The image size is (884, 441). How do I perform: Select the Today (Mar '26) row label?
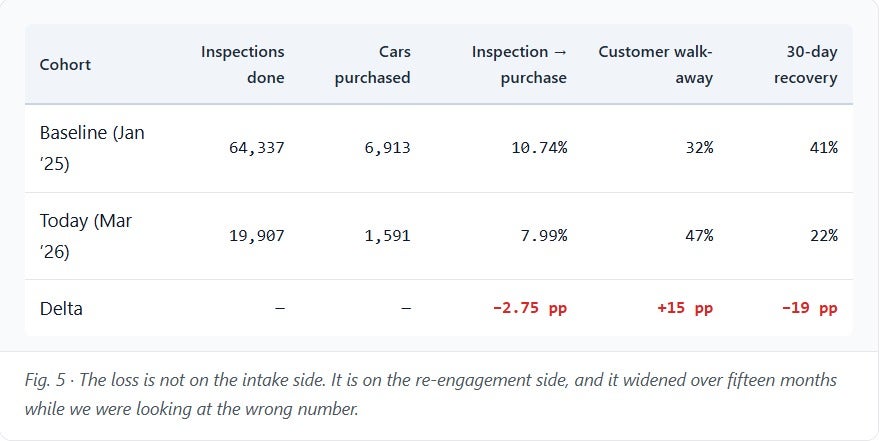[x=86, y=236]
